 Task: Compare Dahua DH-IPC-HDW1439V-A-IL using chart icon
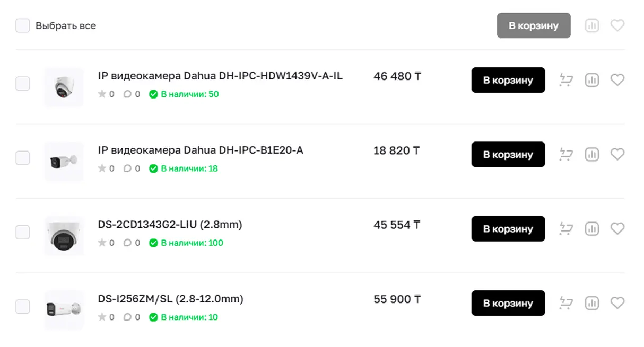coord(591,80)
